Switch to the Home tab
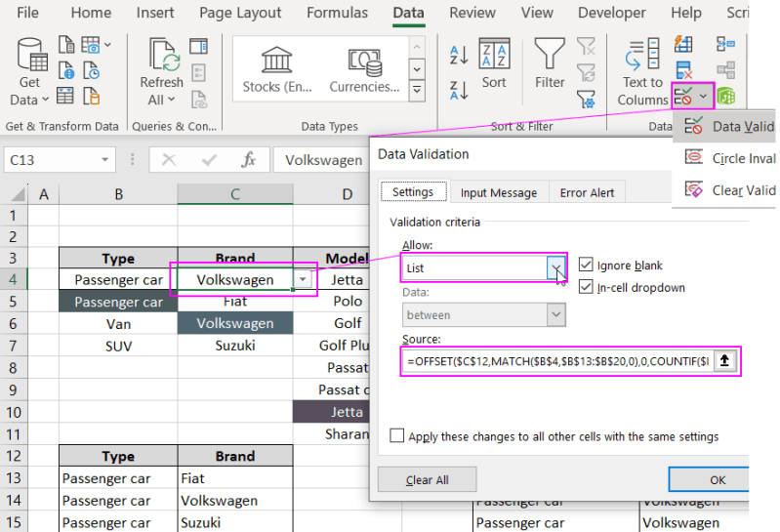Viewport: 780px width, 532px height. click(x=91, y=13)
